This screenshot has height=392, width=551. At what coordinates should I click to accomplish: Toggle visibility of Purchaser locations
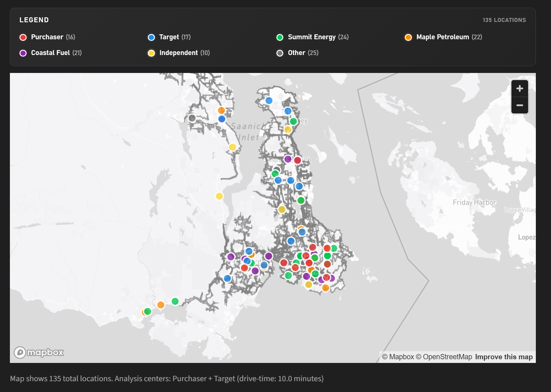coord(47,37)
